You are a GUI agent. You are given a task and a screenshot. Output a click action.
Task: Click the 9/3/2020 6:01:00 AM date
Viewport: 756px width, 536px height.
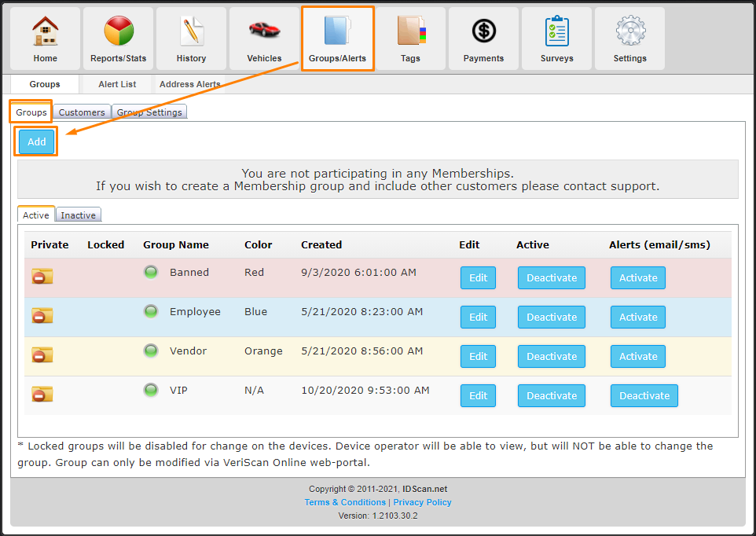[x=358, y=273]
